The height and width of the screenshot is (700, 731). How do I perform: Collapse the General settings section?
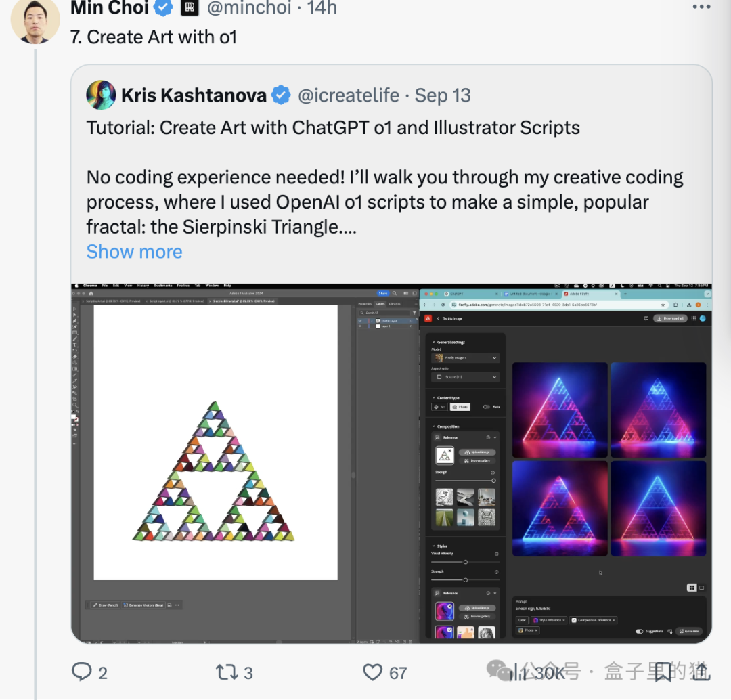tap(434, 342)
